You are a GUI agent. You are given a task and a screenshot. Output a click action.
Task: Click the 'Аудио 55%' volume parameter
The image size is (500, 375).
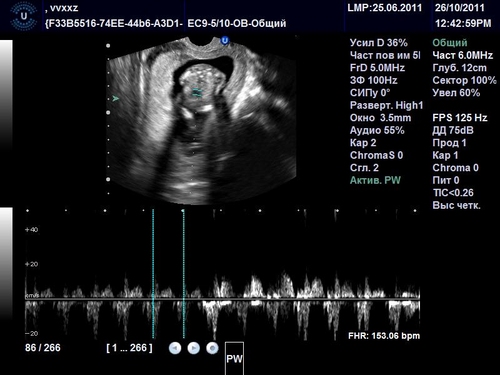click(x=377, y=130)
